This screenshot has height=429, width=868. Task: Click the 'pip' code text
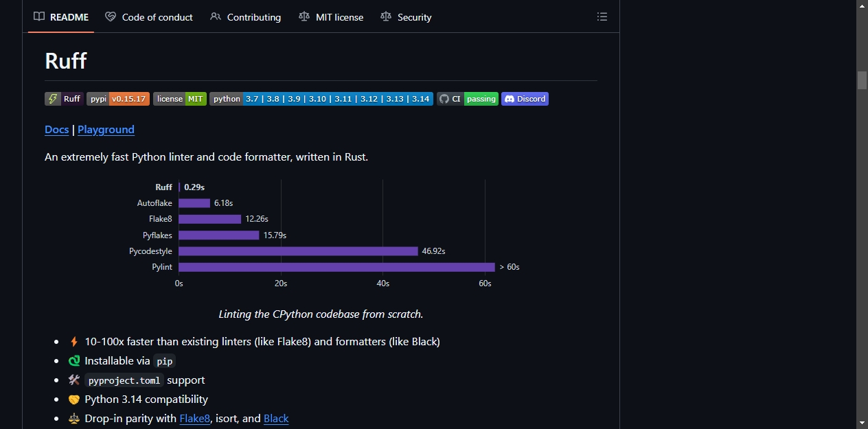[164, 361]
